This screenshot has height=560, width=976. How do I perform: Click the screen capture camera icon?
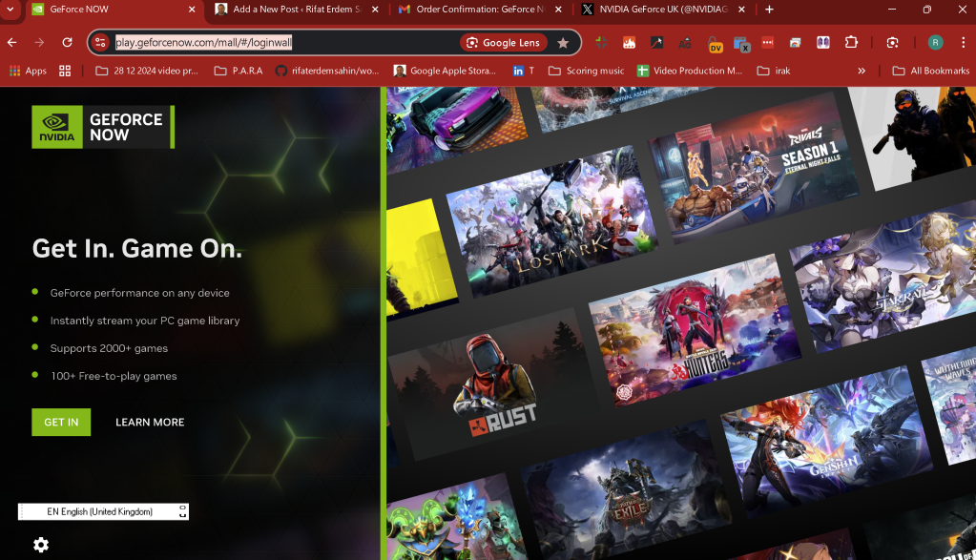point(893,42)
